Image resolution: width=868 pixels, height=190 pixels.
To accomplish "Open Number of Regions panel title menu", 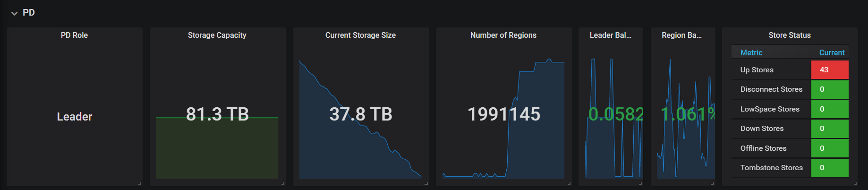I will [x=503, y=35].
